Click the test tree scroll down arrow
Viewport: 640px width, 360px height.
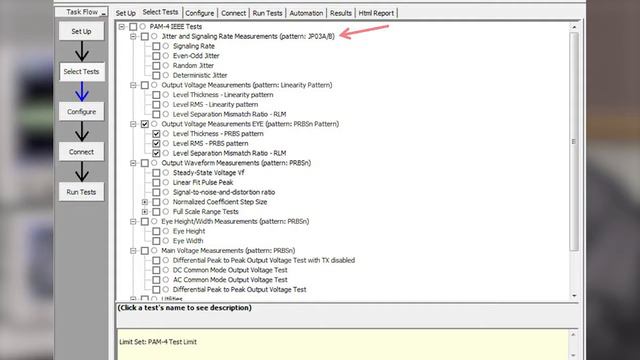pyautogui.click(x=574, y=296)
